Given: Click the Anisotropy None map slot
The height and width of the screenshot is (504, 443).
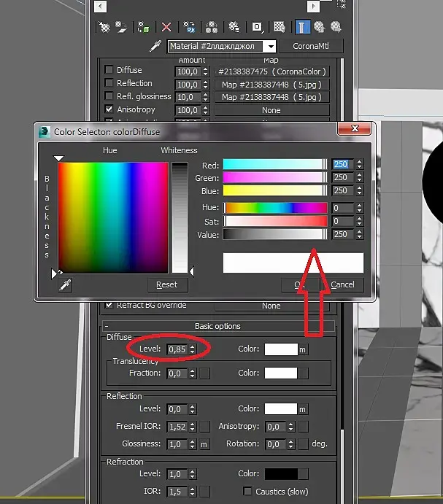Looking at the screenshot, I should tap(272, 110).
